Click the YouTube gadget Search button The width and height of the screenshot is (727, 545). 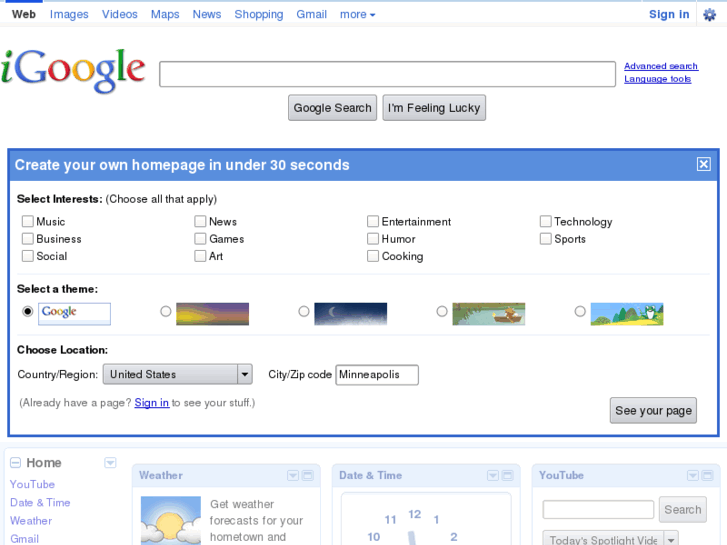(682, 509)
